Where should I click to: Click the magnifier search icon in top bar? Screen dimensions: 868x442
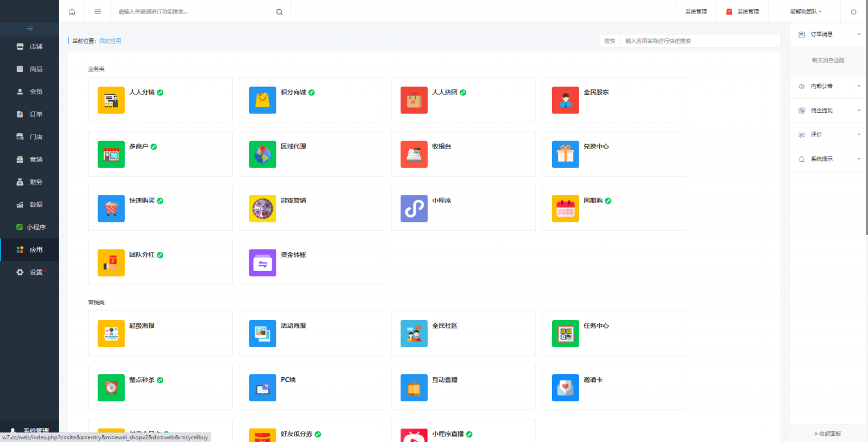pos(279,12)
